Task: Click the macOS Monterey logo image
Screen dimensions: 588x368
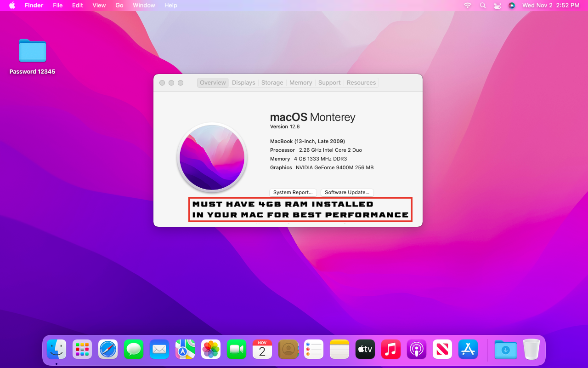Action: coord(212,157)
